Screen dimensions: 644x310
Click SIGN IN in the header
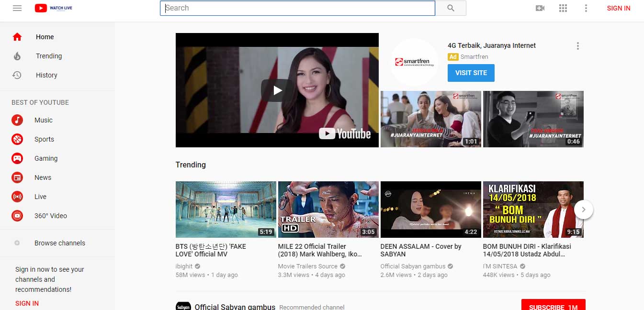click(619, 8)
